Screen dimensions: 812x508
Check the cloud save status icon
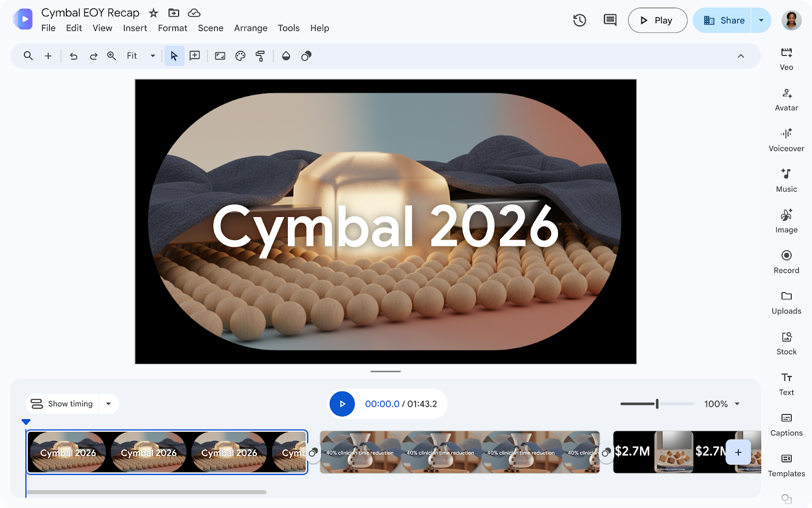point(194,13)
